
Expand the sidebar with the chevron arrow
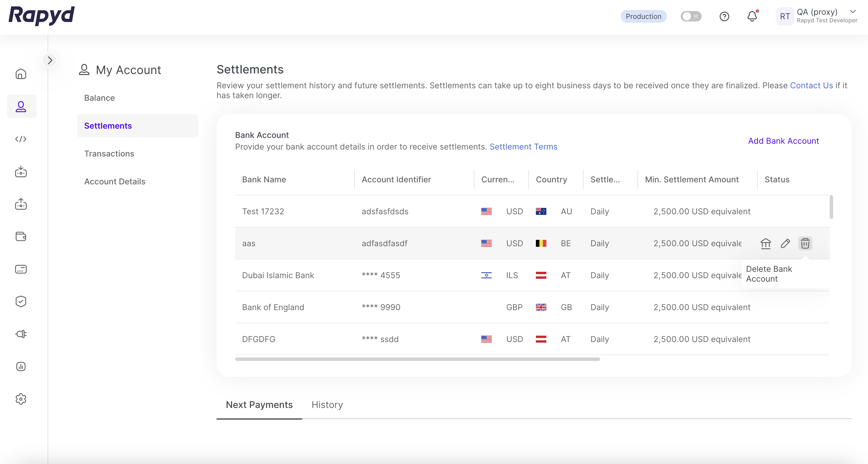pos(50,60)
